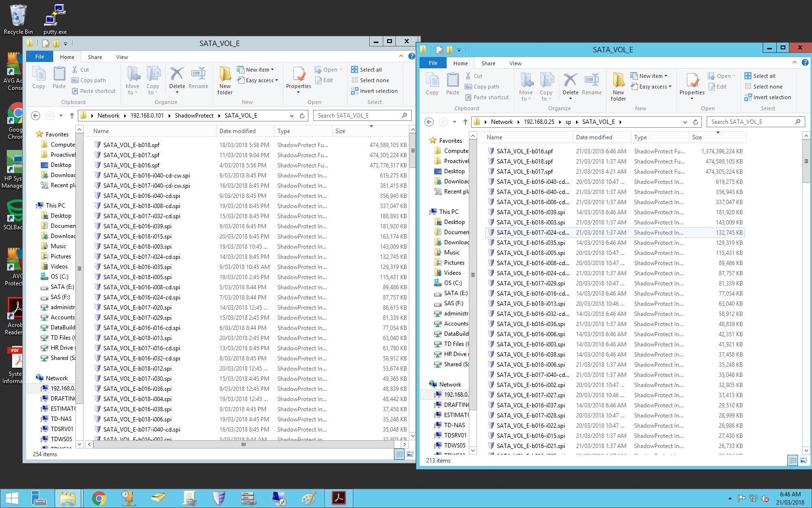
Task: Switch right window to large icons view
Action: coord(803,461)
